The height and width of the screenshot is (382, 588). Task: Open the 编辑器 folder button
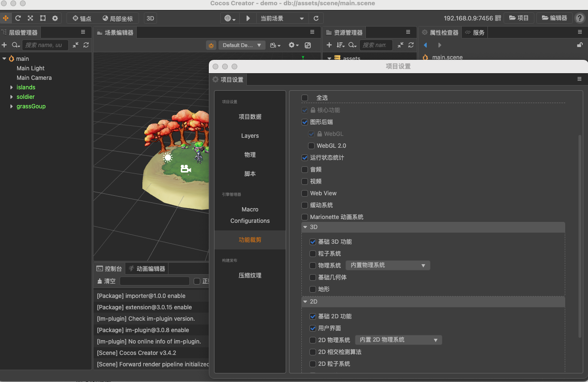tap(554, 18)
